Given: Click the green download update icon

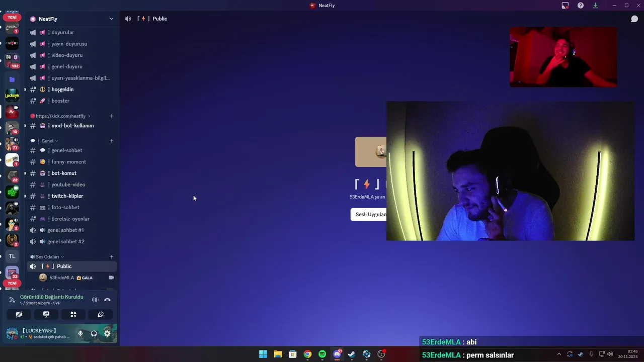Looking at the screenshot, I should point(595,6).
